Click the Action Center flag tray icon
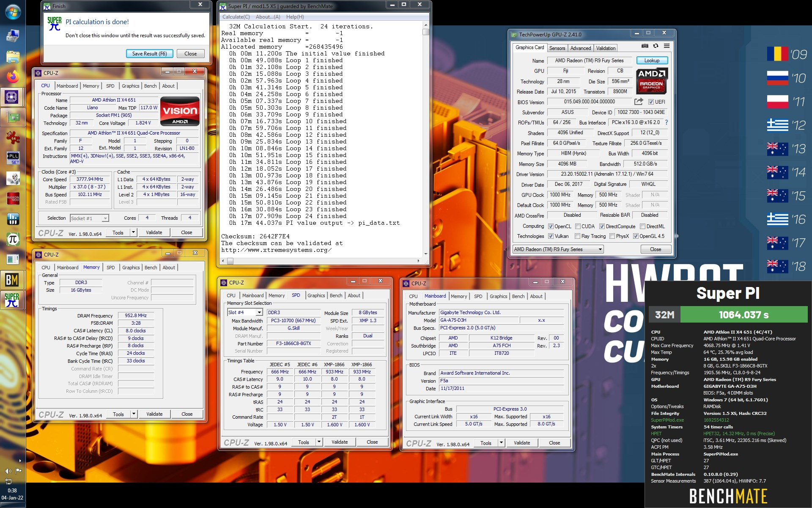 click(18, 471)
